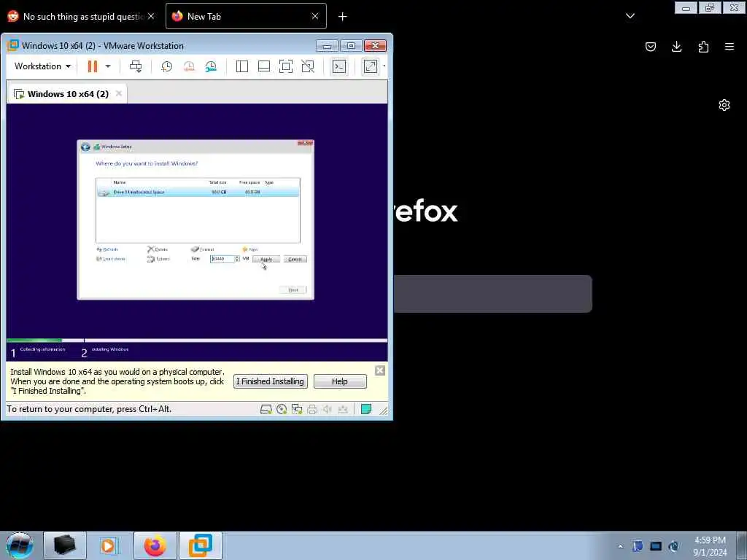This screenshot has height=560, width=747.
Task: Open VMware Workstation from the taskbar
Action: click(201, 545)
